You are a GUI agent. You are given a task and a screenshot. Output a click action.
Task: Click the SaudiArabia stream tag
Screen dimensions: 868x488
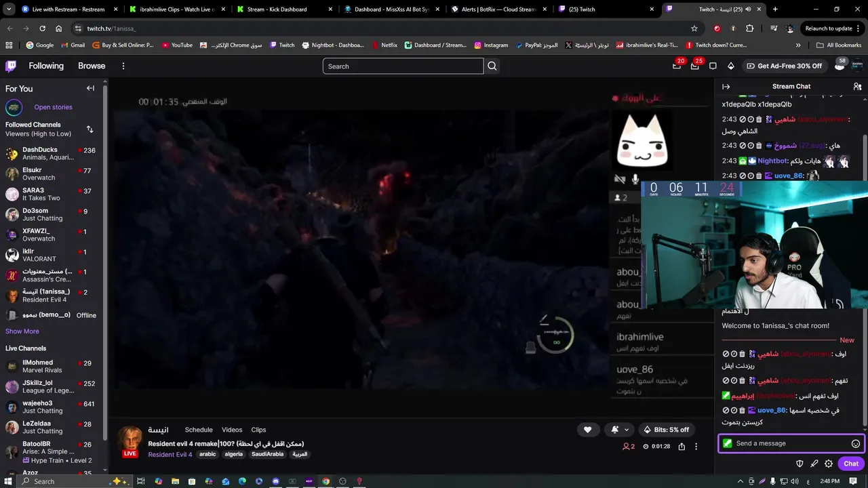267,454
